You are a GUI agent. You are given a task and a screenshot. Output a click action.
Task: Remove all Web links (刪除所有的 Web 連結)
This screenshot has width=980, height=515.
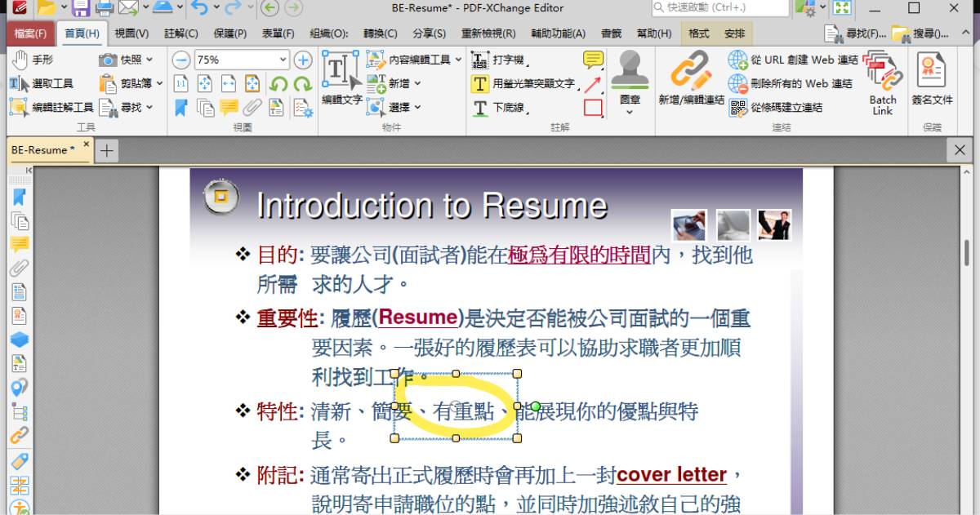pos(791,83)
